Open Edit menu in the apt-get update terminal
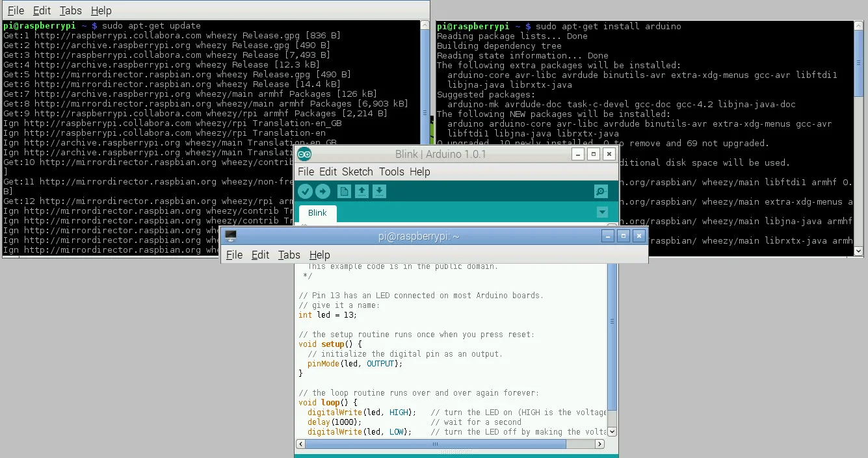 tap(42, 10)
